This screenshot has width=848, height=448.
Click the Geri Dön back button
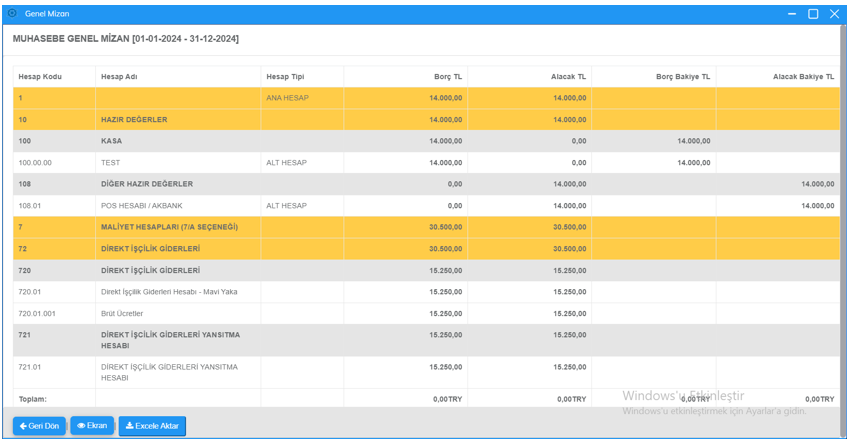pos(39,426)
